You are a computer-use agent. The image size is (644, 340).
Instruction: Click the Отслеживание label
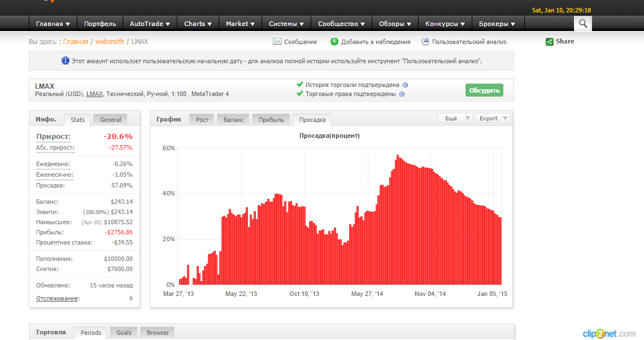coord(58,299)
